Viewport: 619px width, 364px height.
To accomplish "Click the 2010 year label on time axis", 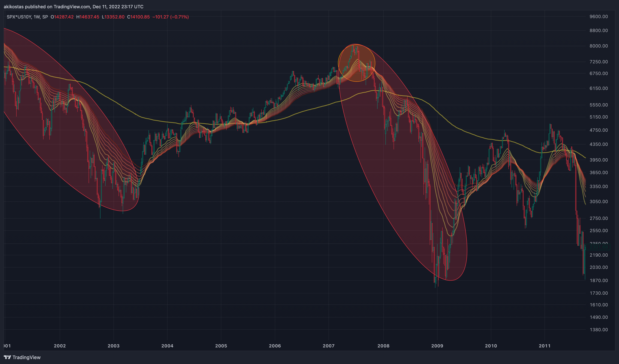I will click(x=491, y=346).
